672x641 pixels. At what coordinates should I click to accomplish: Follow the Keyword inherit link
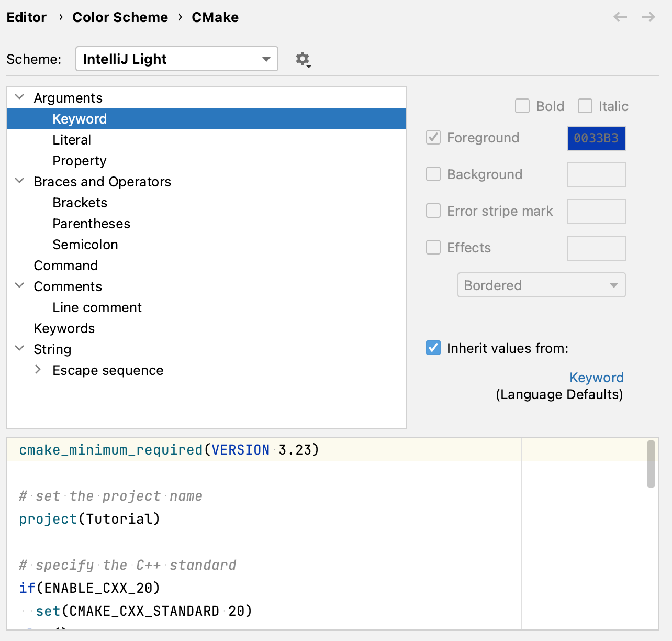597,378
